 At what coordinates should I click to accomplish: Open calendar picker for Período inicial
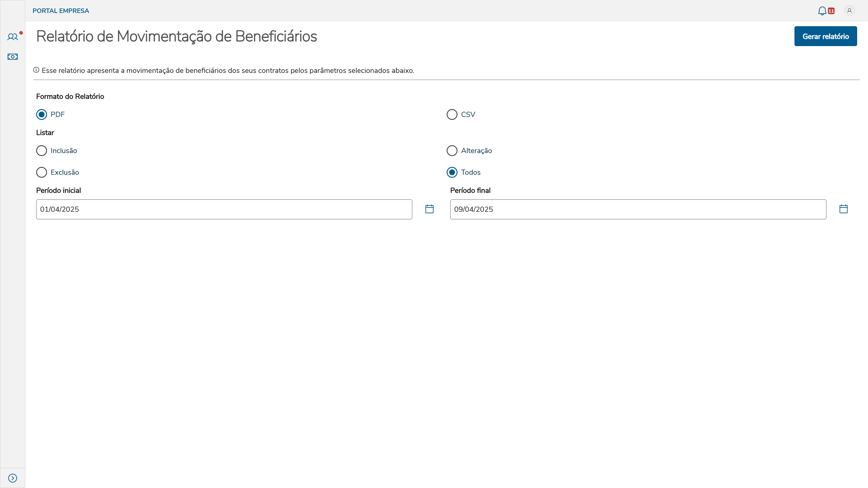coord(429,209)
